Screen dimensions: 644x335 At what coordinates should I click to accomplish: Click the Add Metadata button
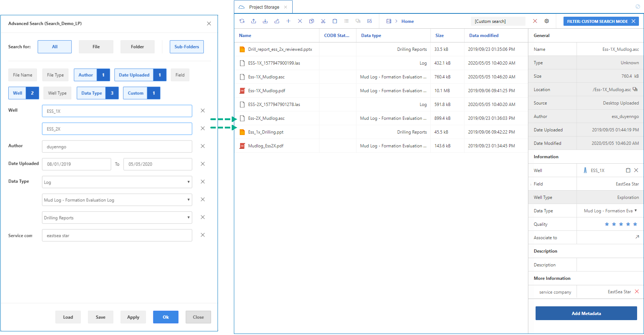[x=586, y=314]
